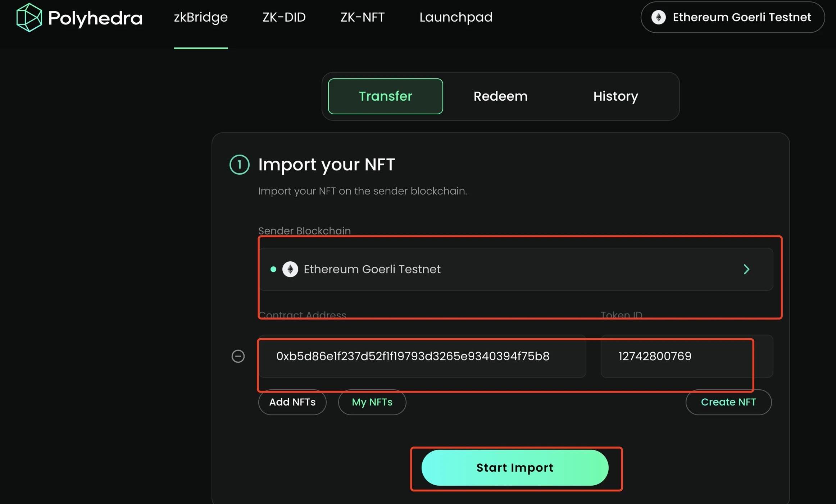Open Ethereum Goerli Testnet network switcher
This screenshot has height=504, width=836.
732,17
